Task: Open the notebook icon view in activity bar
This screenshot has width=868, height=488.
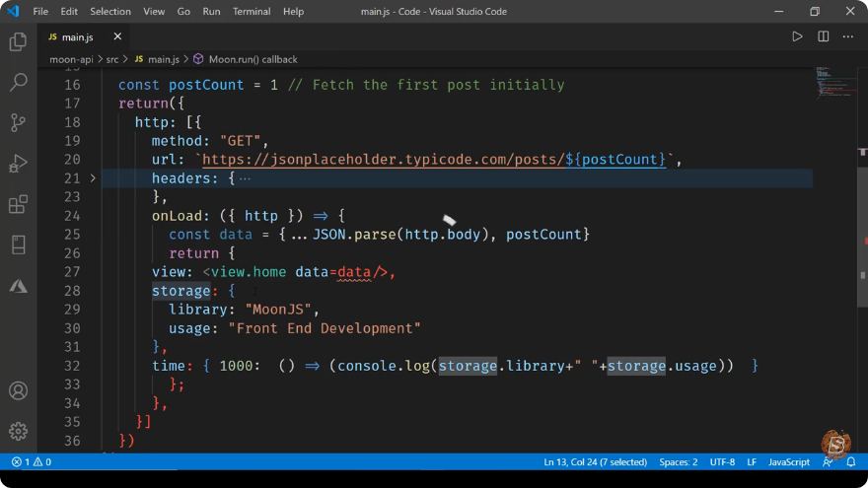Action: [x=18, y=244]
